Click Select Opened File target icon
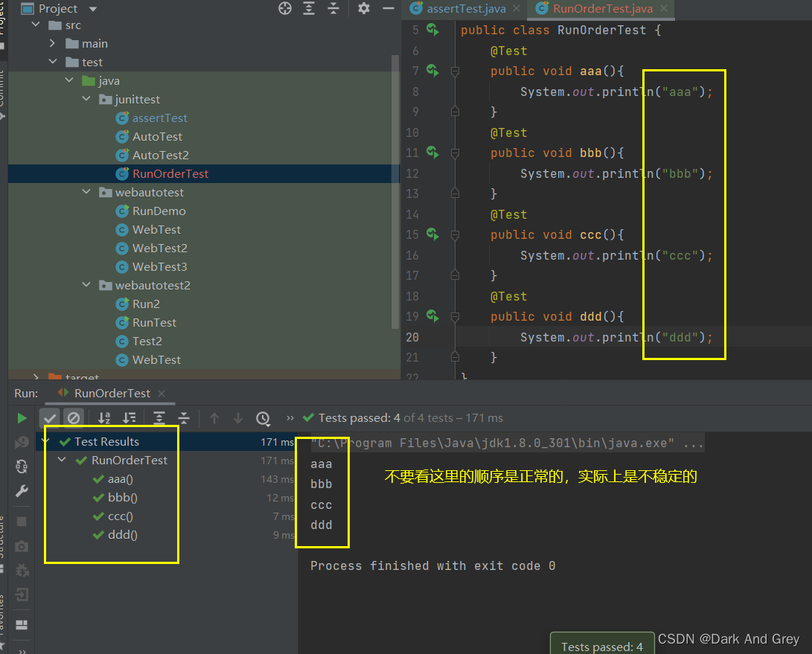Screen dimensions: 812x654 [285, 8]
